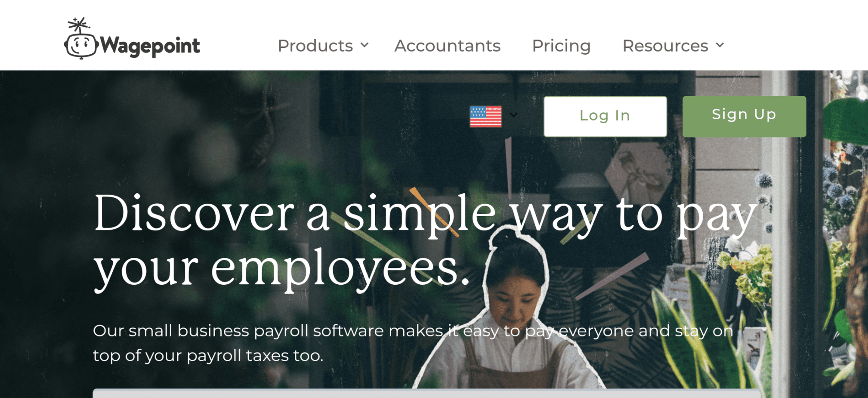Image resolution: width=868 pixels, height=398 pixels.
Task: Open the Products menu
Action: tap(315, 46)
